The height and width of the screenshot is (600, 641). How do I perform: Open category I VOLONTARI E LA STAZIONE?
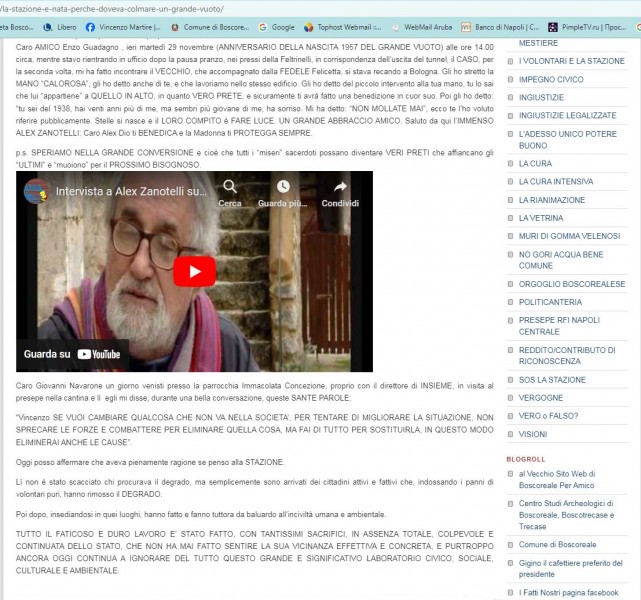point(572,61)
